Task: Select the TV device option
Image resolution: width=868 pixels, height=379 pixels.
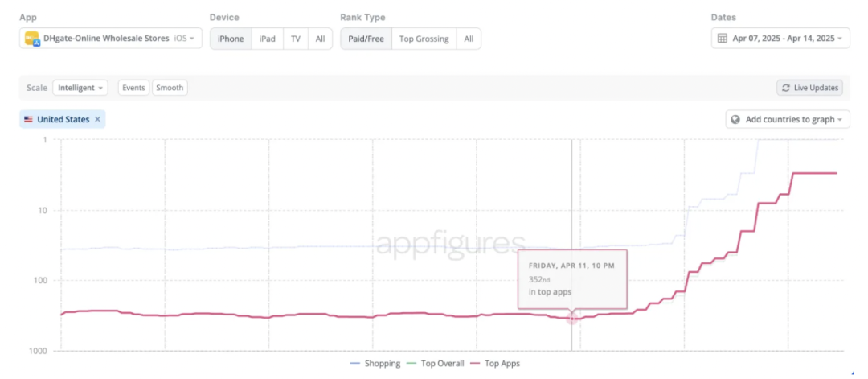Action: click(296, 39)
